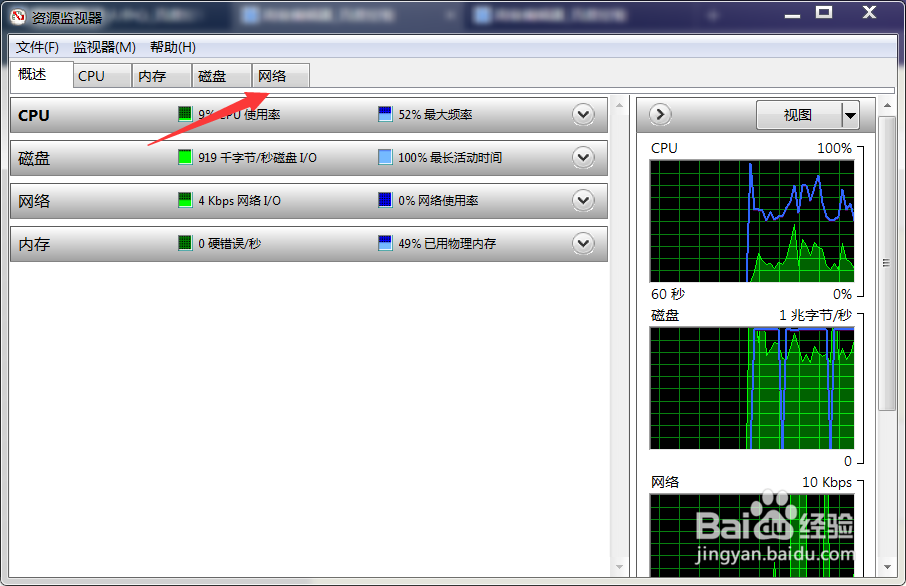Click the hard faults per second indicator icon

pos(184,243)
